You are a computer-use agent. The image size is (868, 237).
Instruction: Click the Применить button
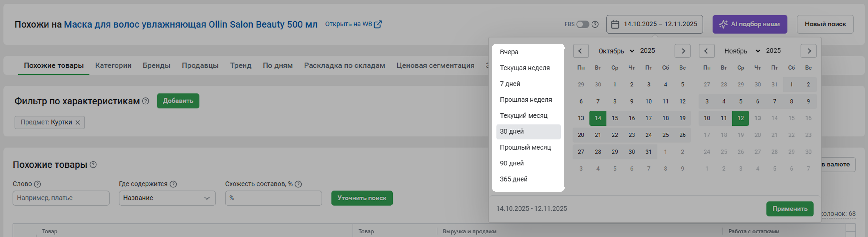[x=790, y=209]
